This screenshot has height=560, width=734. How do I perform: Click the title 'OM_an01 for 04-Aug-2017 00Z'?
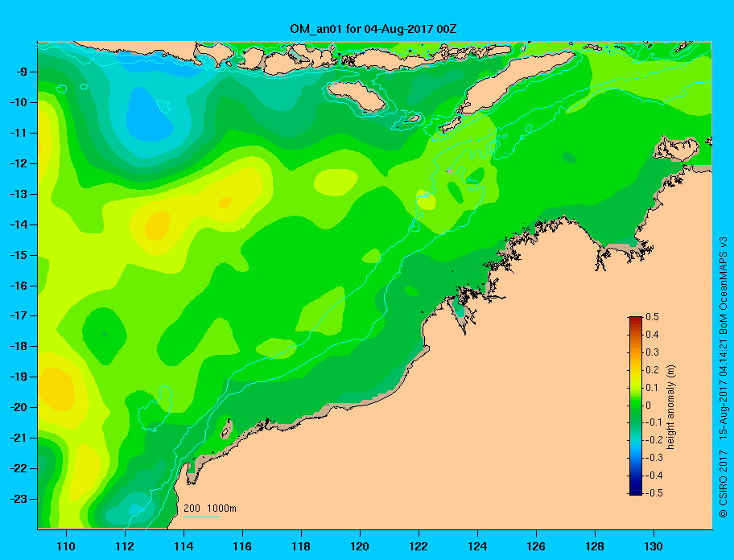[x=373, y=29]
